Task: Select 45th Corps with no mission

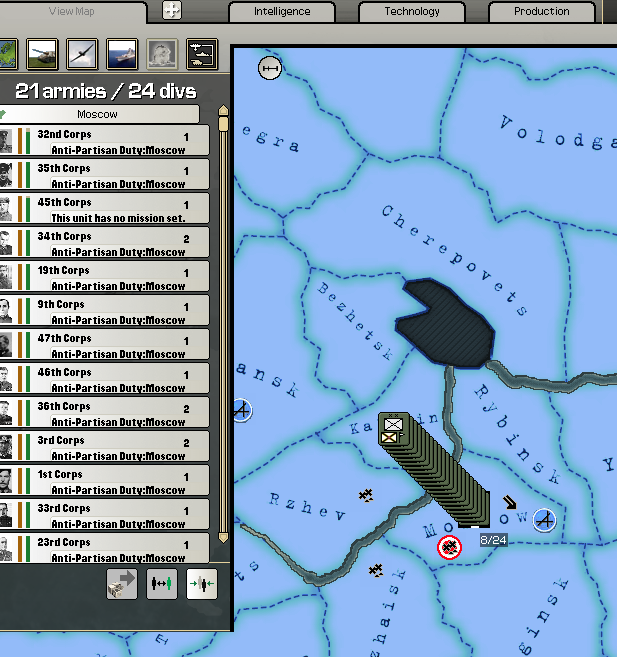Action: pos(104,209)
